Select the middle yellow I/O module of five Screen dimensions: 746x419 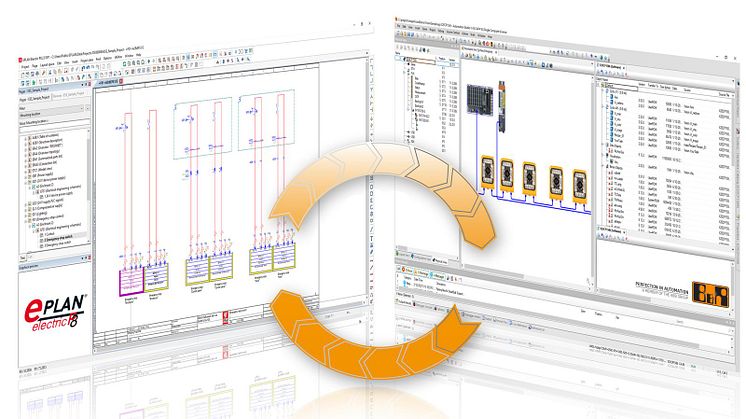[529, 178]
